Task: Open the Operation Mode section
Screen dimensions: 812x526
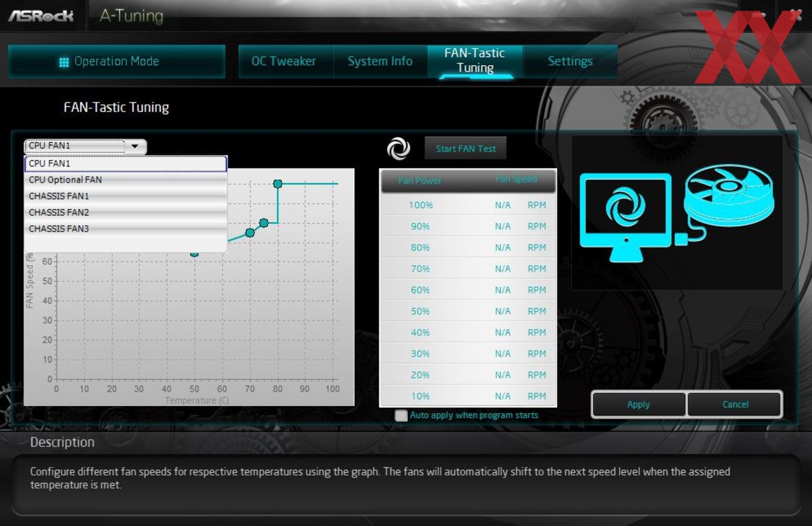Action: pyautogui.click(x=116, y=61)
